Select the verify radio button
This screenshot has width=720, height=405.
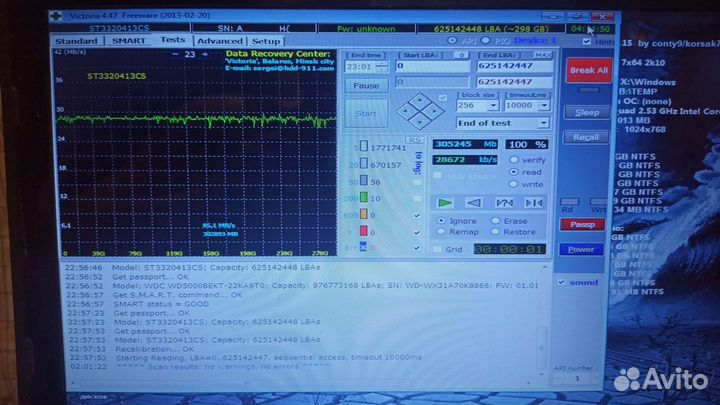[x=514, y=160]
